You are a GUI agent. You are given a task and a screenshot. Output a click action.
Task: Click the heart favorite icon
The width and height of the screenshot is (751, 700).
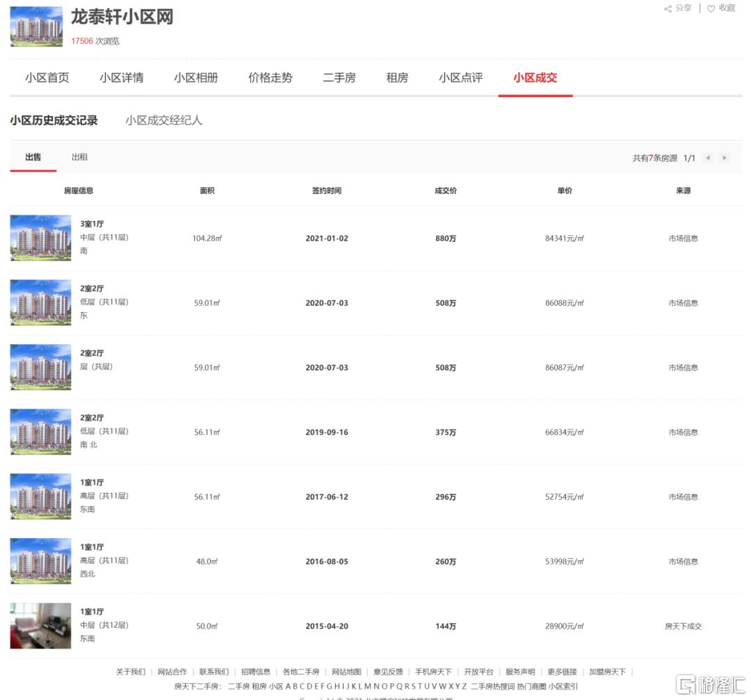711,8
